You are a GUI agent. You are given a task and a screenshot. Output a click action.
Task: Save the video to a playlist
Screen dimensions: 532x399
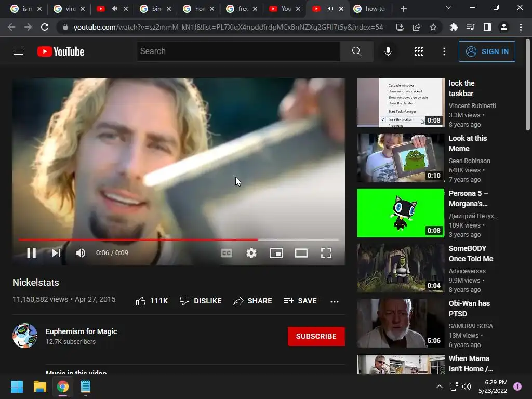pyautogui.click(x=300, y=301)
